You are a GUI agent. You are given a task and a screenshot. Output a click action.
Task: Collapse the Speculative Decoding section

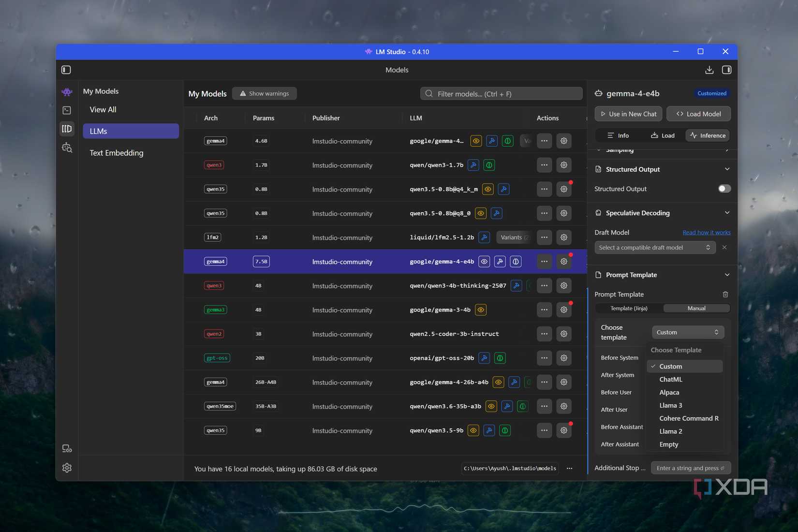pos(727,213)
